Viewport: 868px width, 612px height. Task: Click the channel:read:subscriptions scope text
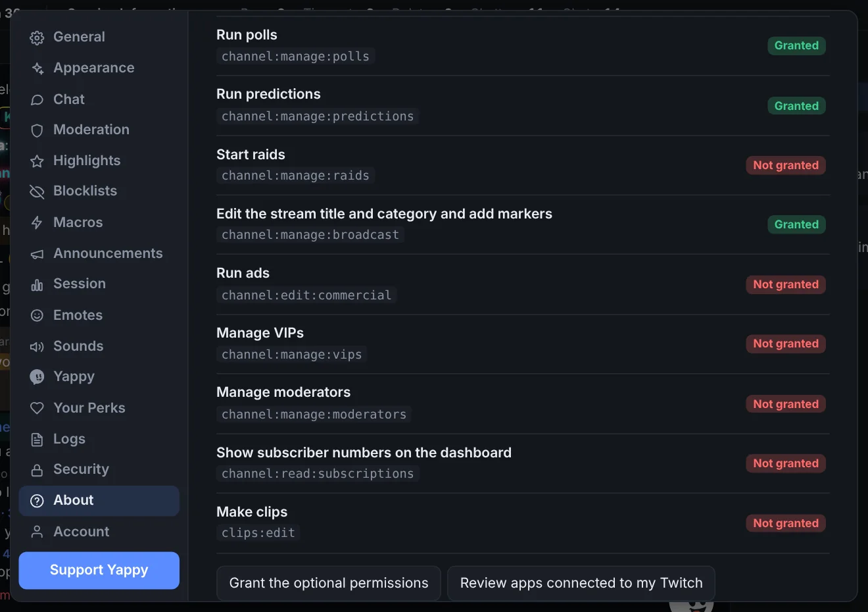(318, 474)
